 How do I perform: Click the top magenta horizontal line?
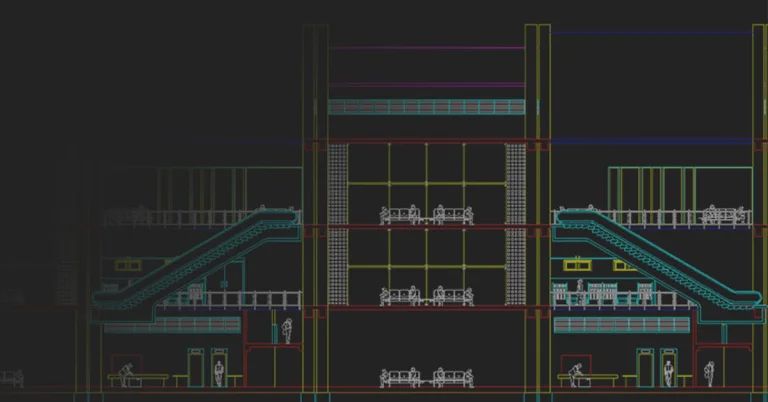point(427,47)
